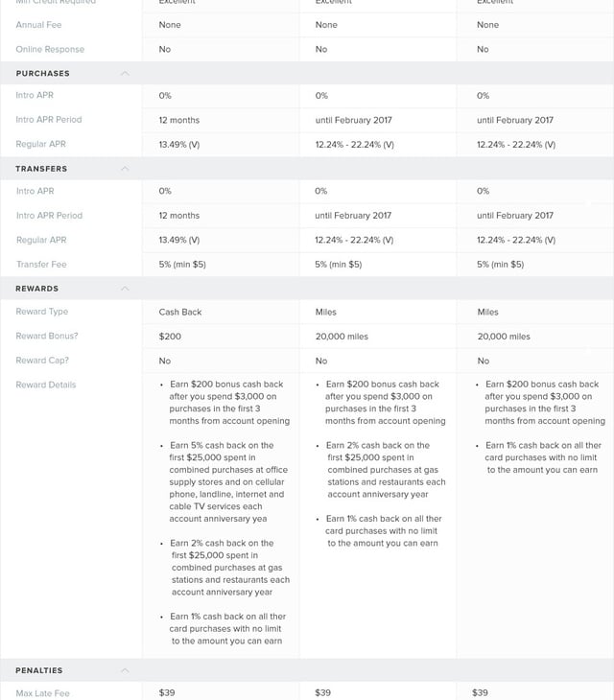Click the Reward Details row label
614x700 pixels.
point(46,385)
